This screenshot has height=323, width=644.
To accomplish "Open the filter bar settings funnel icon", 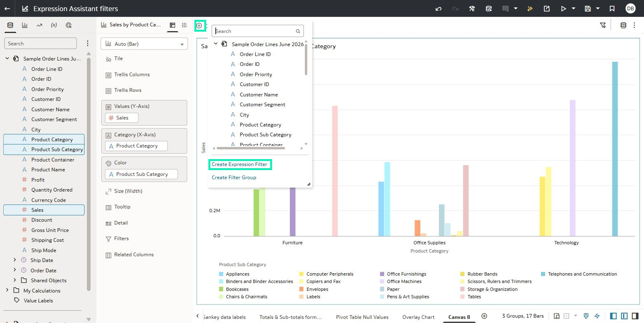I will (x=603, y=26).
